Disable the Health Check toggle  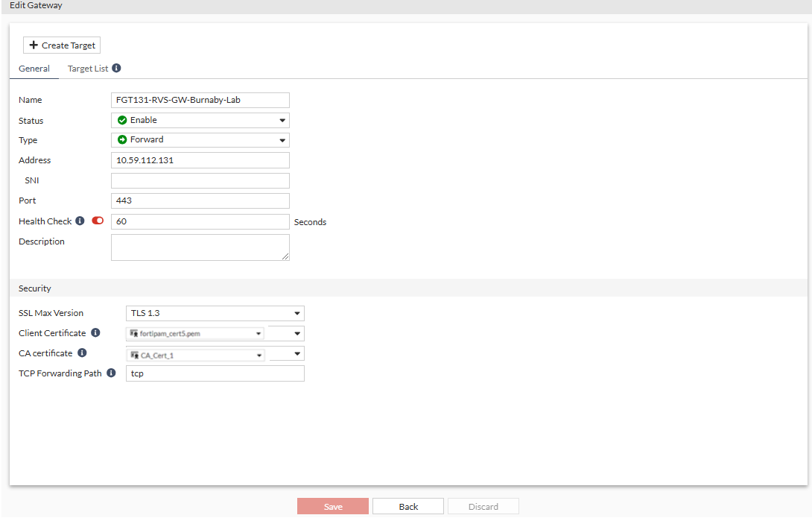pos(97,221)
